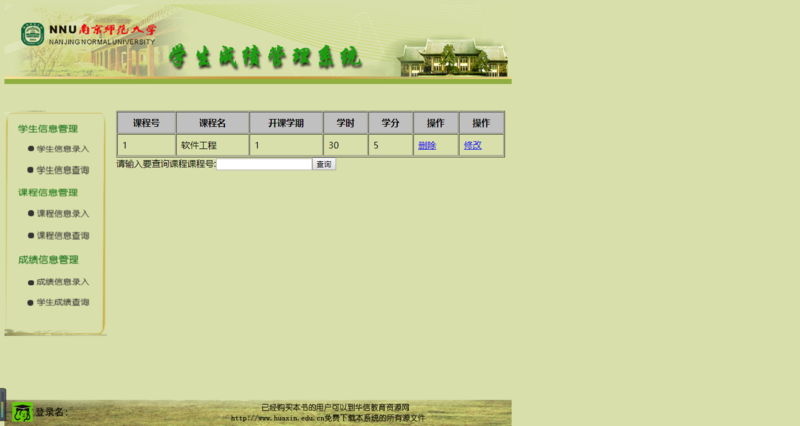Click the 删除 link for 软件工程
This screenshot has height=426, width=800.
(x=427, y=145)
